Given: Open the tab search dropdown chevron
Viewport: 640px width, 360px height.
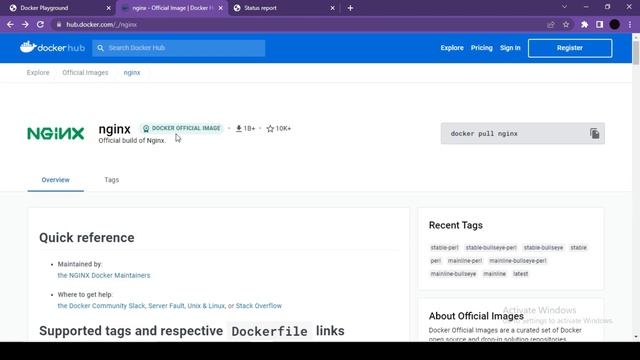Looking at the screenshot, I should tap(564, 7).
